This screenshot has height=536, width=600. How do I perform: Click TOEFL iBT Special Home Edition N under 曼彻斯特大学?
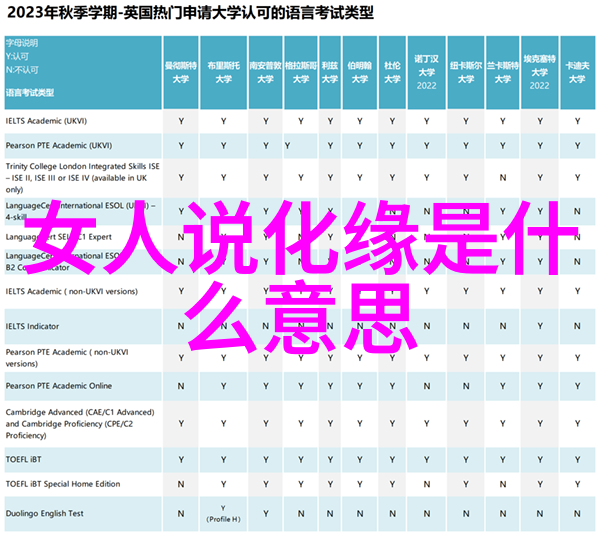coord(181,484)
